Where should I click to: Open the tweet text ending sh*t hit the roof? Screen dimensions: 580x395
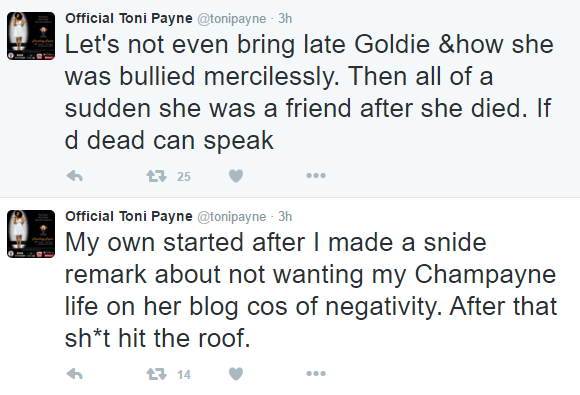click(311, 290)
